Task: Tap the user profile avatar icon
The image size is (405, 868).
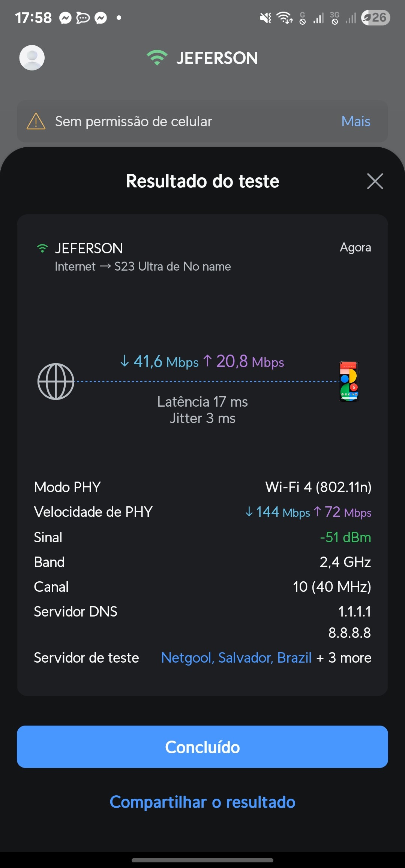Action: point(32,58)
